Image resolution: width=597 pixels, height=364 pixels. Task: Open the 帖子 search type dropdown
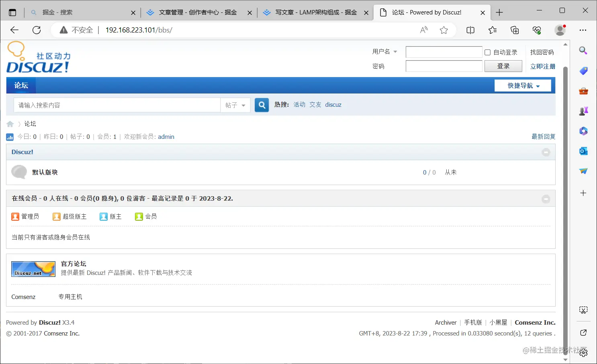(x=235, y=105)
